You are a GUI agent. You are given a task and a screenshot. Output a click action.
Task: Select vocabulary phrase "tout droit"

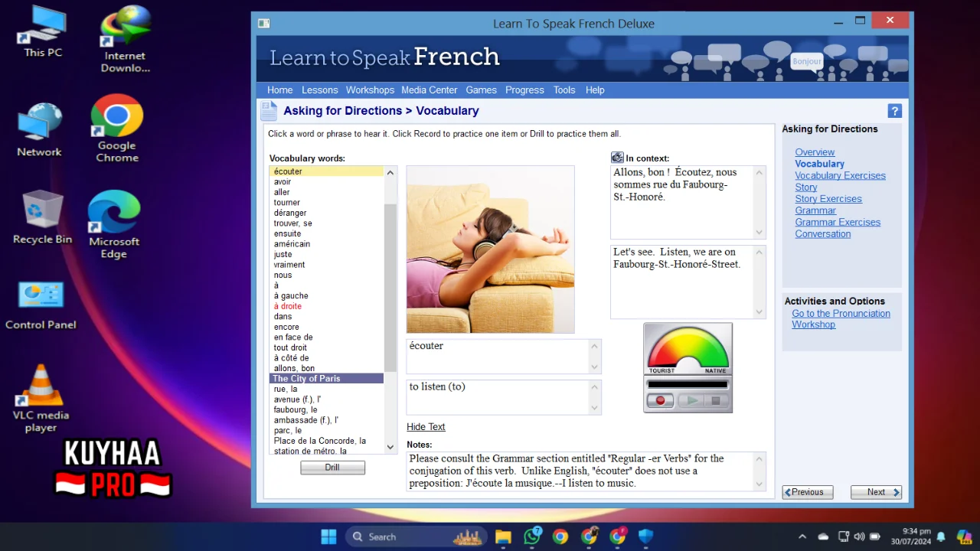coord(326,347)
